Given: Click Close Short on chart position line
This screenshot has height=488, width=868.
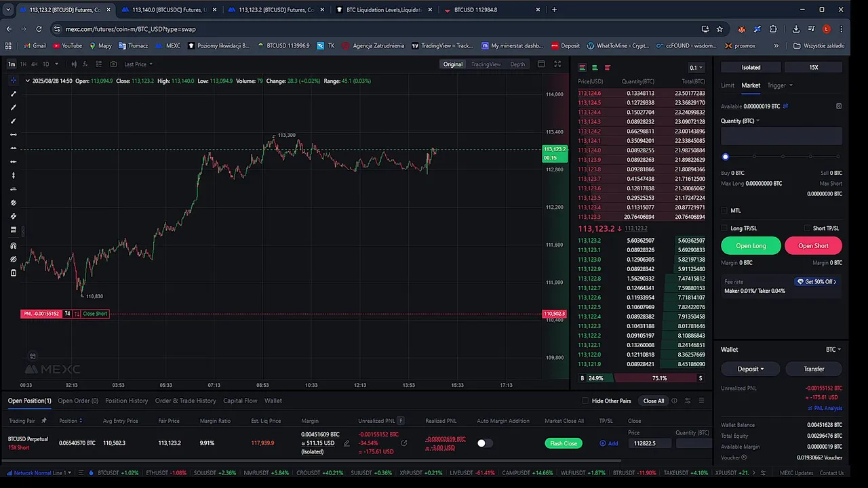Looking at the screenshot, I should tap(95, 314).
